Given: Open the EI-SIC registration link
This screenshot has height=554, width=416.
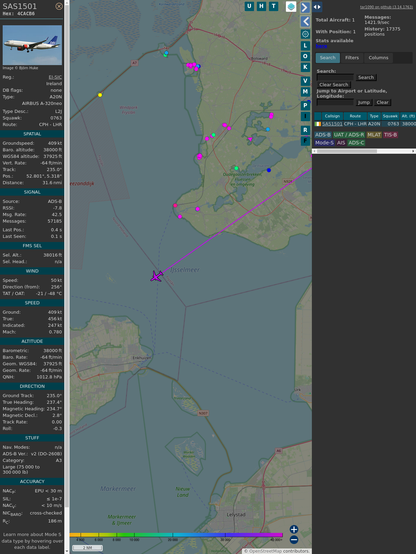Looking at the screenshot, I should (55, 77).
